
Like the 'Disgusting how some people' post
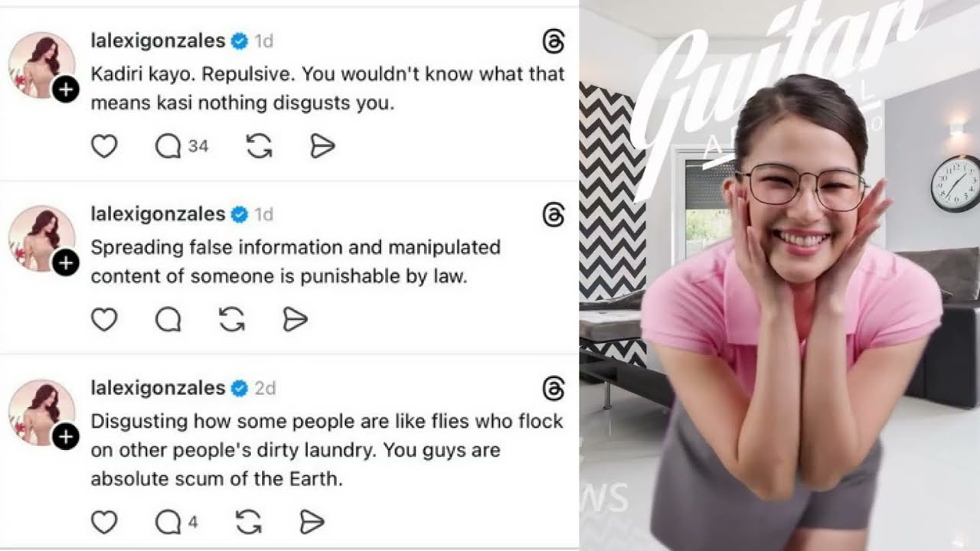tap(104, 523)
